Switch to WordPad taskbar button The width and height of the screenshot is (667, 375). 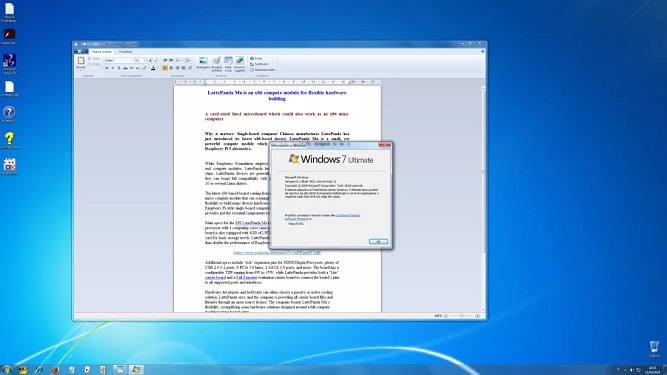(x=120, y=369)
